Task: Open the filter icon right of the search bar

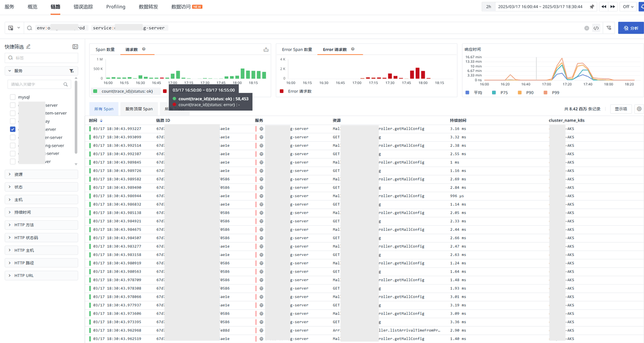Action: click(x=609, y=28)
